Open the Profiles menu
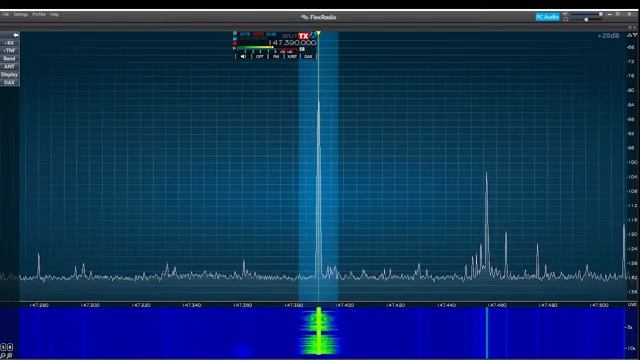The height and width of the screenshot is (360, 640). [x=39, y=14]
